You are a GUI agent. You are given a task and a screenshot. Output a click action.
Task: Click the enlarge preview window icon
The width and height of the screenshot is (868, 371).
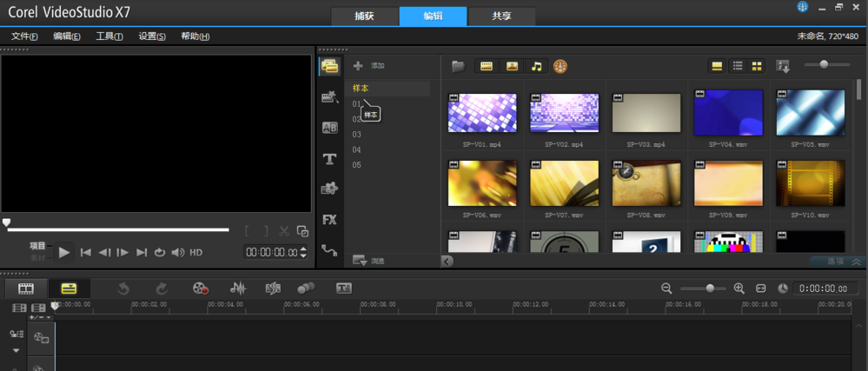[x=302, y=231]
